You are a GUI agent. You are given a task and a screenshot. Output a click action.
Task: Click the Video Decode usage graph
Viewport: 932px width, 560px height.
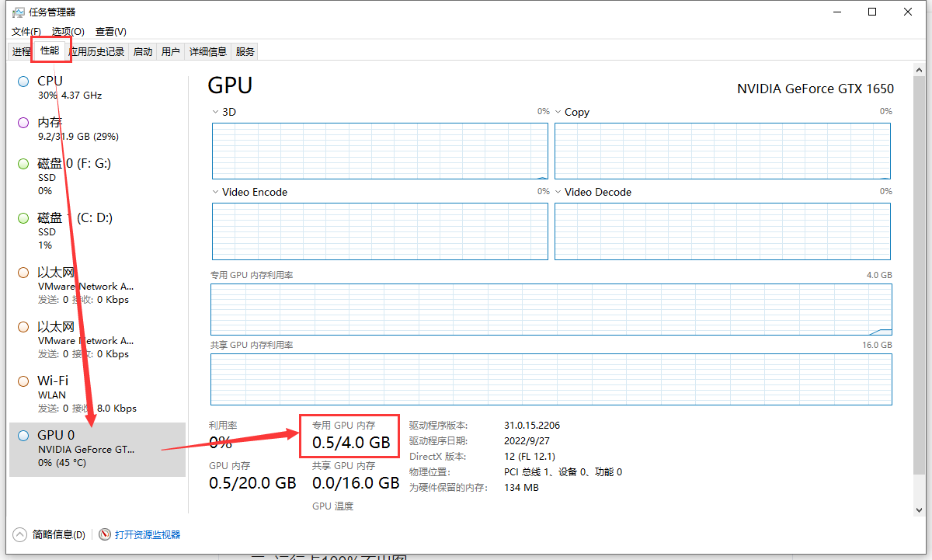click(x=722, y=231)
